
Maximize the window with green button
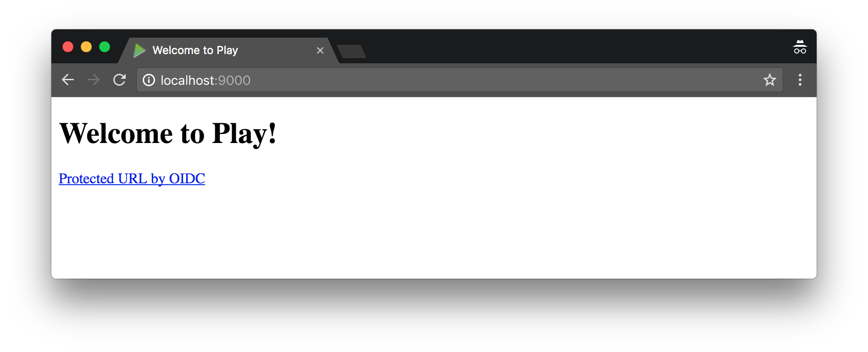click(105, 47)
